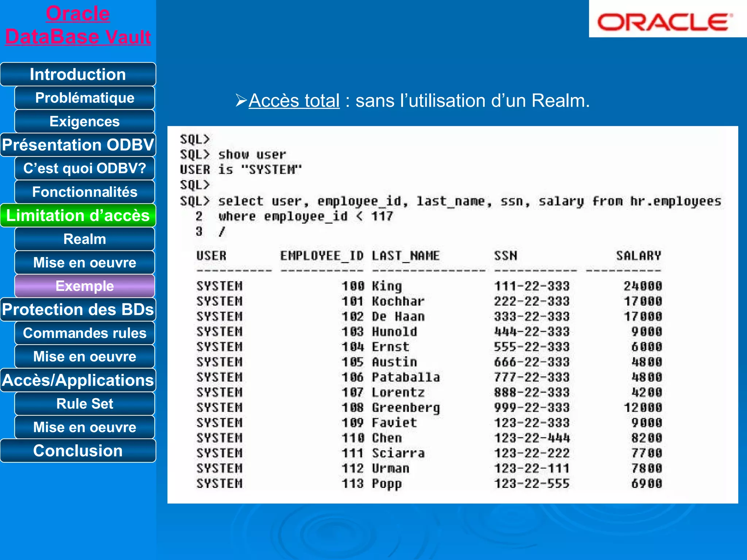Click last name Lorentz
Image resolution: width=747 pixels, height=560 pixels.
pos(398,392)
